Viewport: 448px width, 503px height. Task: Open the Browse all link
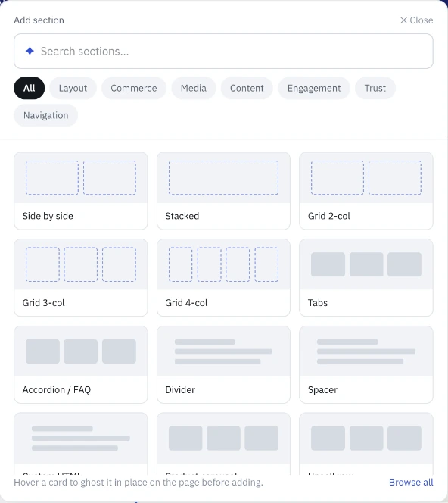(x=411, y=482)
